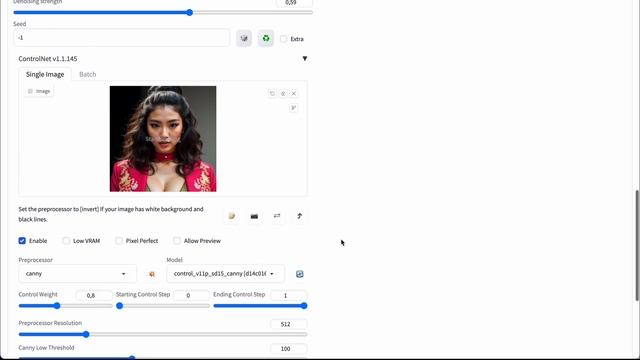Click the invert preprocessor hint text
640x360 pixels.
coord(111,214)
